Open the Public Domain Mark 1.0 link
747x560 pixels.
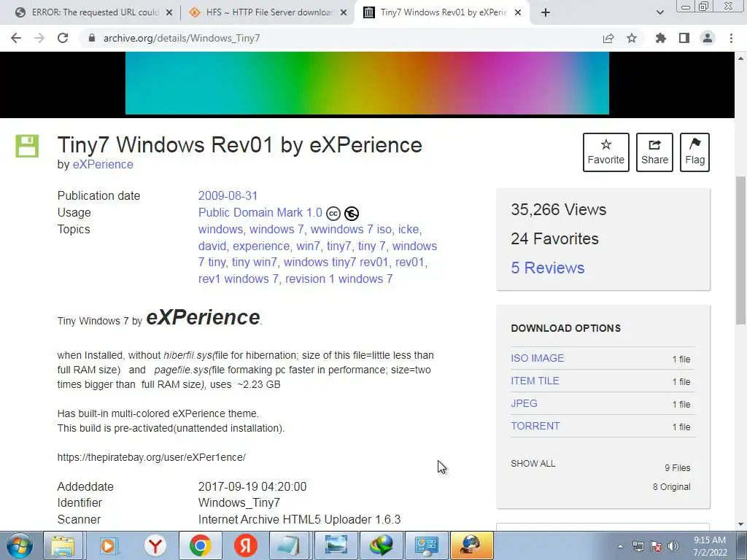click(260, 212)
